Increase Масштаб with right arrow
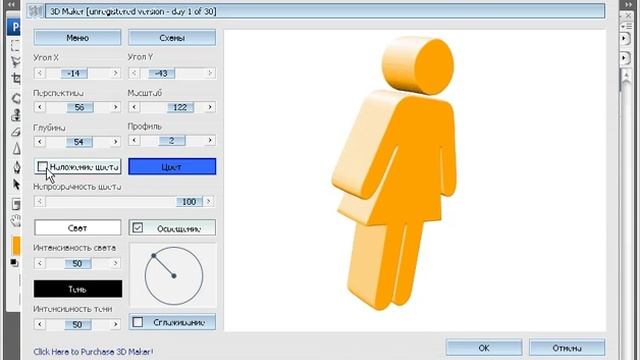Image resolution: width=640 pixels, height=360 pixels. click(x=210, y=107)
